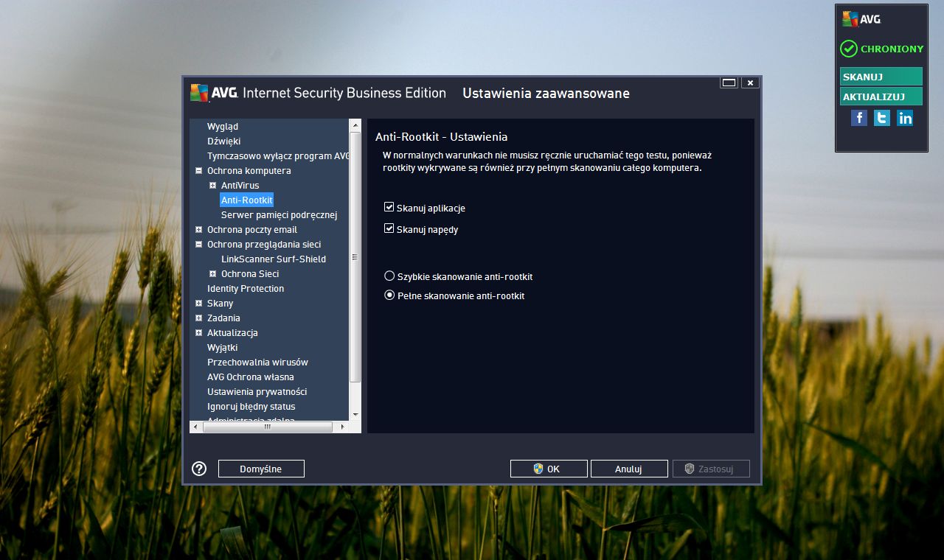Screen dimensions: 944x560
Task: Select Ignoruj błędny status item
Action: (251, 406)
